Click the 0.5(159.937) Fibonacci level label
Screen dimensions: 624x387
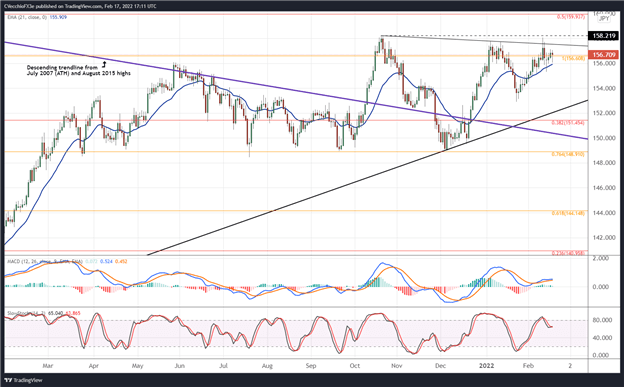[571, 17]
